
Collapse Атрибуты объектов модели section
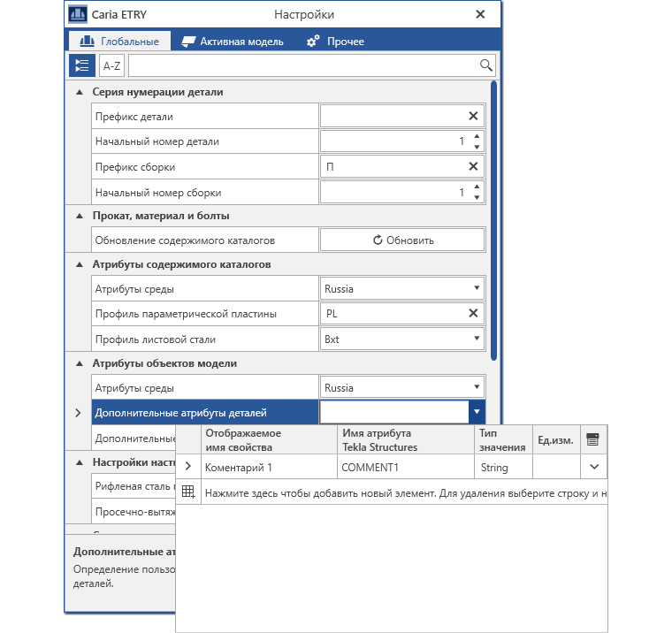click(x=80, y=364)
